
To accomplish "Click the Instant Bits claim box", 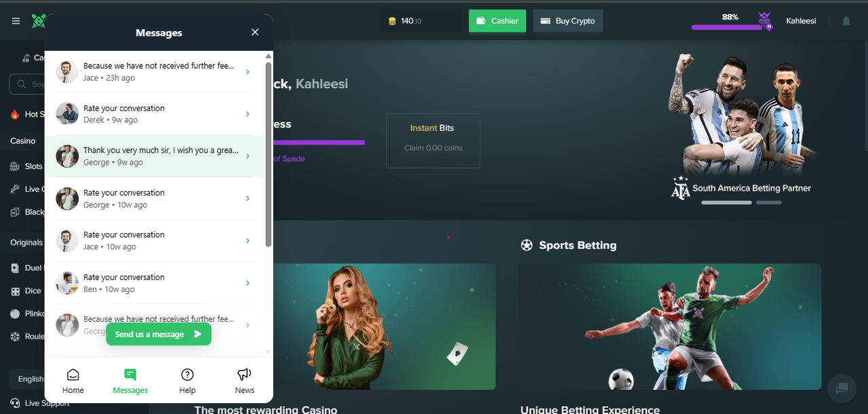I will pos(433,140).
